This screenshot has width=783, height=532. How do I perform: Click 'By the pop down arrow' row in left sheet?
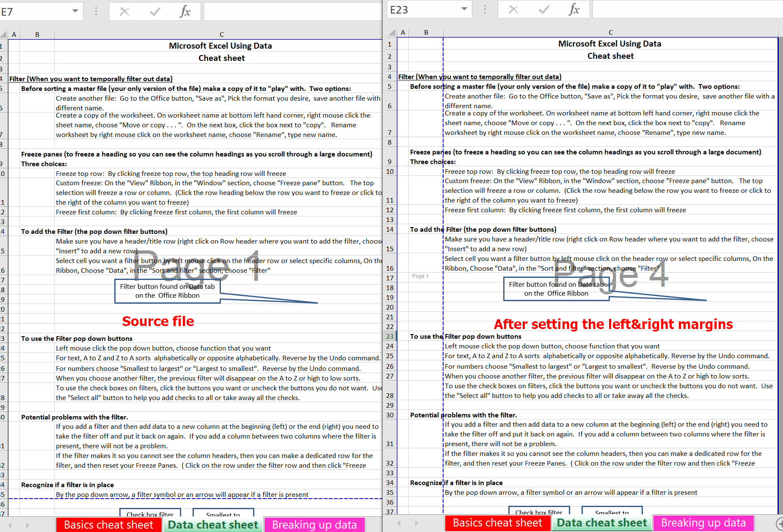coord(182,494)
